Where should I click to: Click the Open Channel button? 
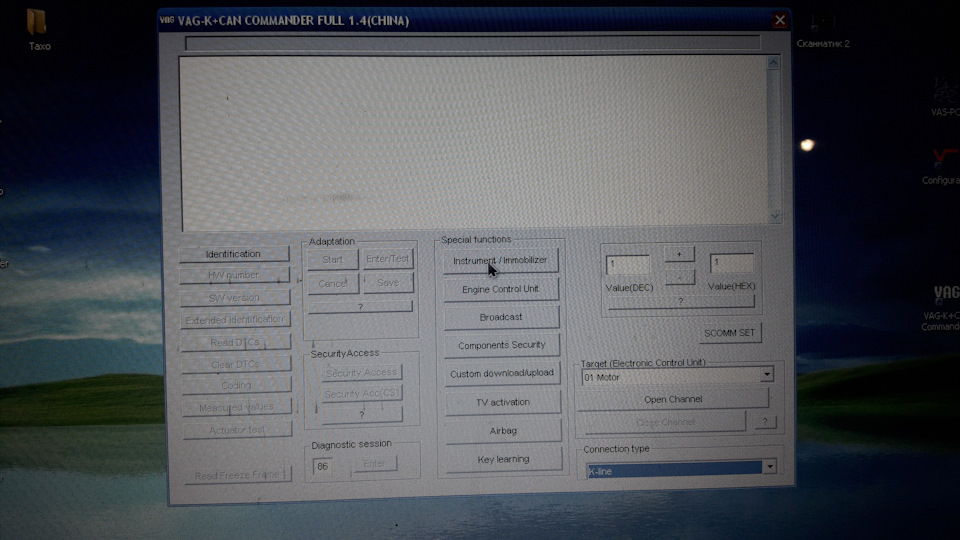pos(673,399)
